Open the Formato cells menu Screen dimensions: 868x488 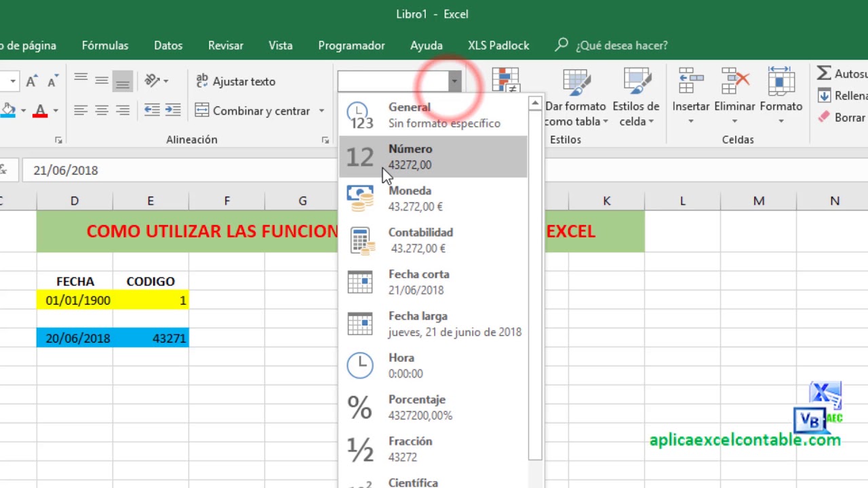pos(781,98)
